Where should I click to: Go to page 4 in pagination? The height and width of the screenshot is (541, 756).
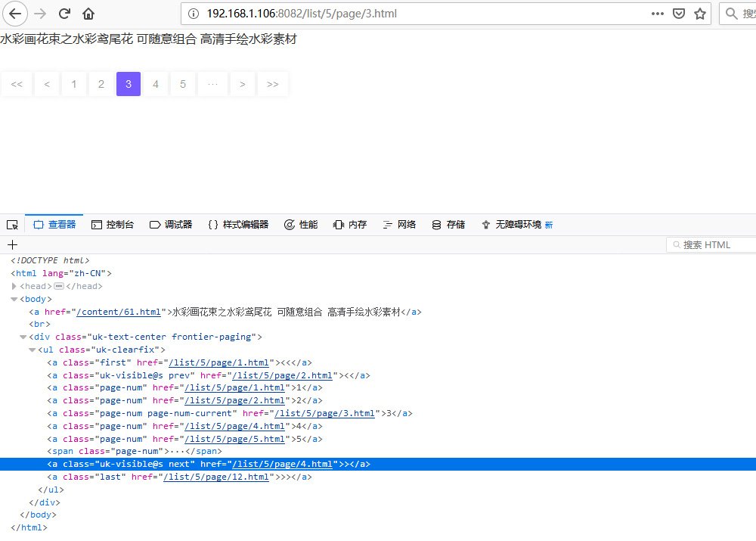[x=156, y=84]
